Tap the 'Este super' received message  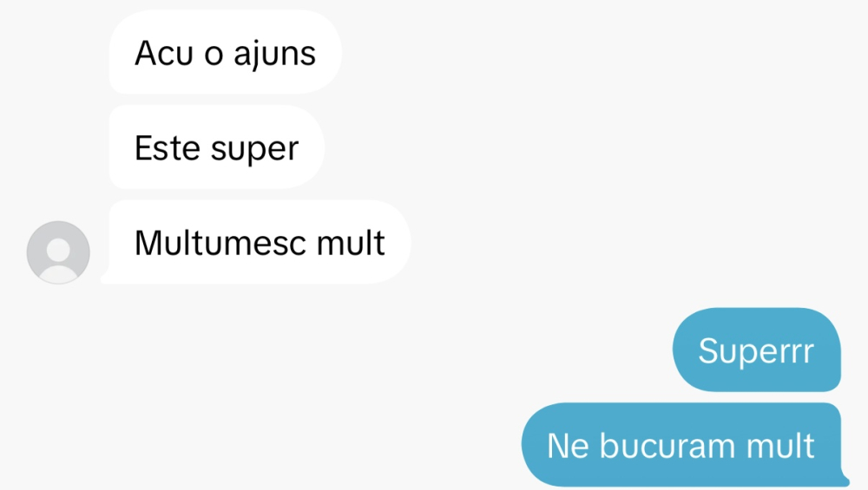click(x=216, y=147)
